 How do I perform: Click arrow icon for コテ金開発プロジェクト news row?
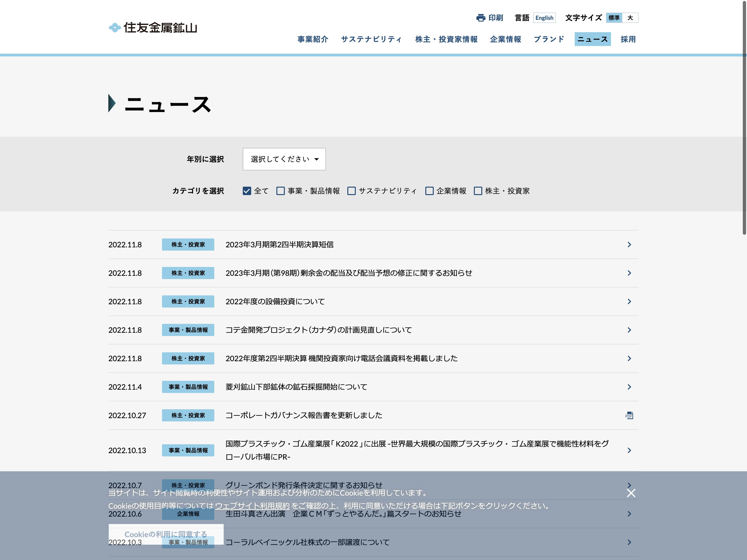[629, 330]
